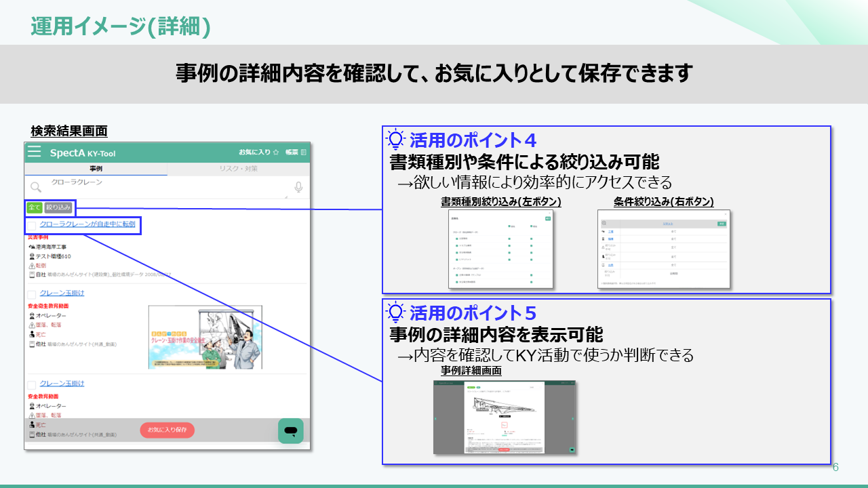Click the 事例詳細画面 screenshot thumbnail
Screen dimensions: 868x488
coord(505,417)
